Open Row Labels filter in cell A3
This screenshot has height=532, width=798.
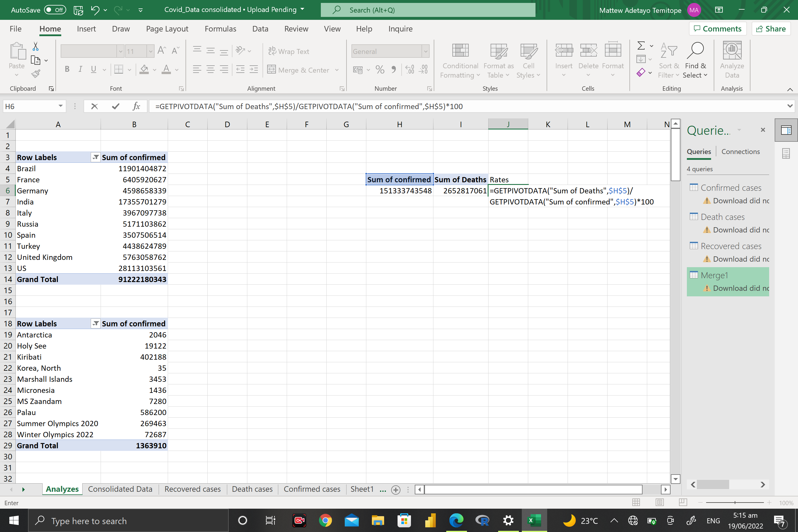tap(96, 157)
